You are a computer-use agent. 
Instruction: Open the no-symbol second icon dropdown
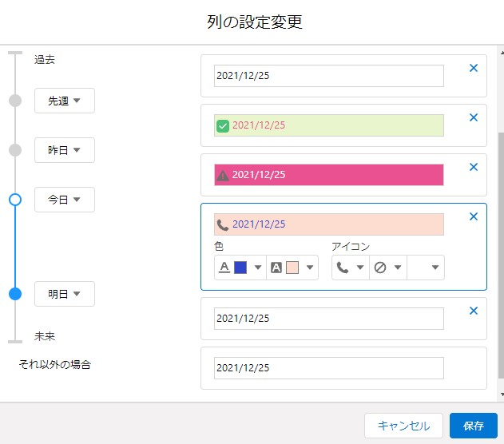(388, 268)
